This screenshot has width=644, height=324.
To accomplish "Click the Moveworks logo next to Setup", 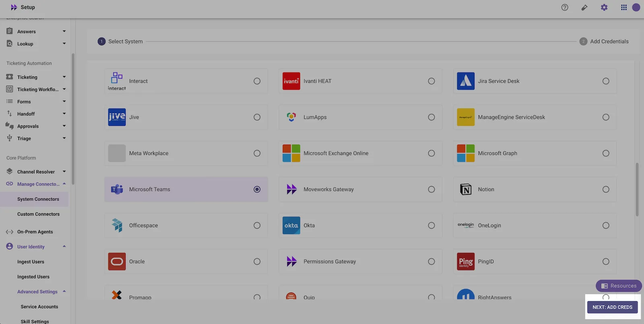I will click(x=14, y=7).
